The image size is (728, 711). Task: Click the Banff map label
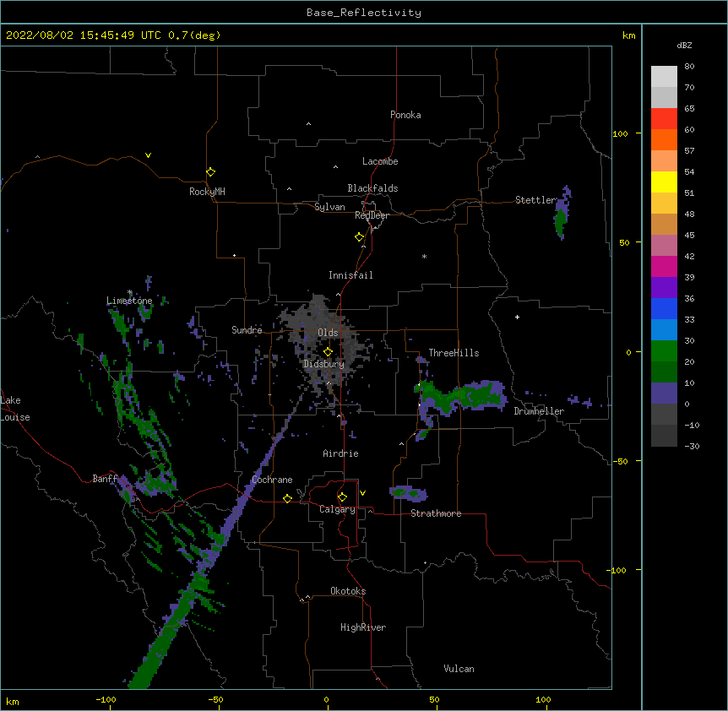pos(105,479)
